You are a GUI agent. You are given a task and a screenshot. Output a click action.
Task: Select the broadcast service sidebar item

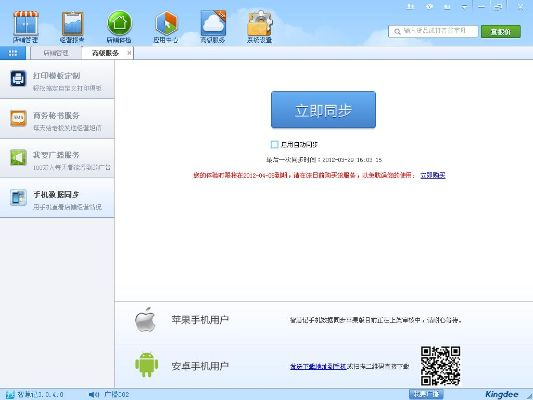[x=57, y=158]
